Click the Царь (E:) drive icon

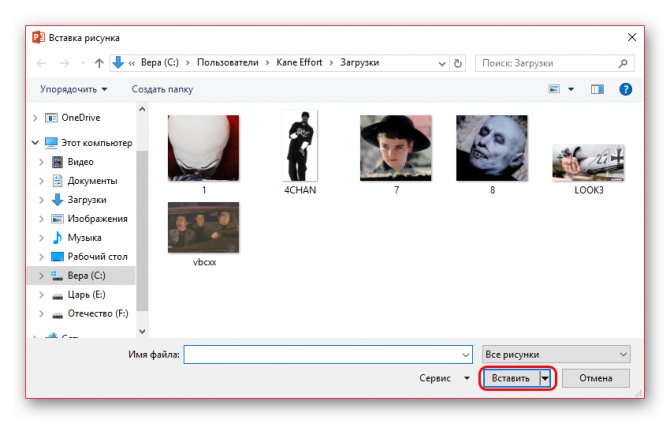(57, 295)
